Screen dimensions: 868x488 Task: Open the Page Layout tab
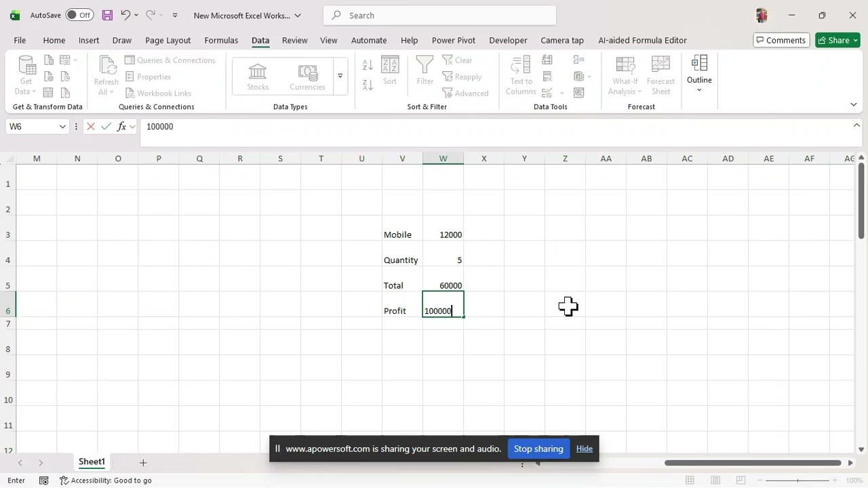pos(167,40)
